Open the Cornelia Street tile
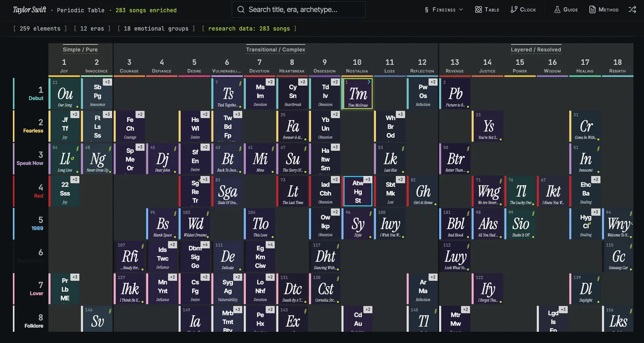This screenshot has height=343, width=644. pos(325,289)
